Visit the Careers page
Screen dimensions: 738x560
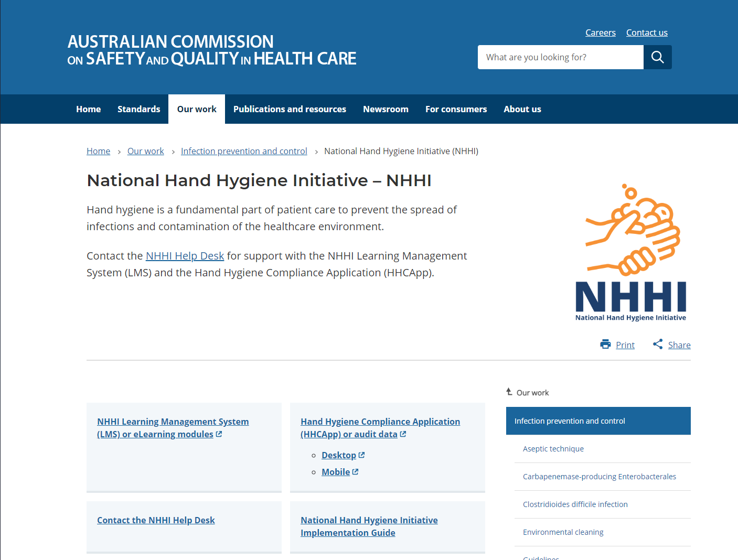(600, 32)
